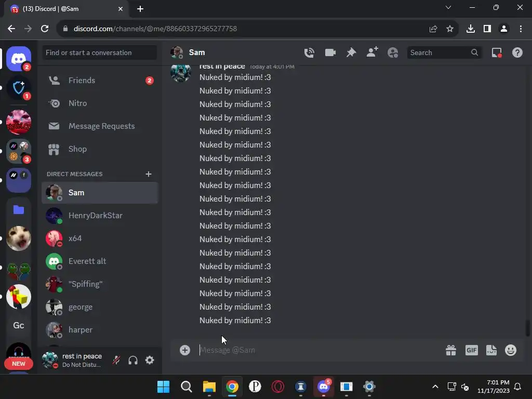The height and width of the screenshot is (399, 532).
Task: Open DM with george
Action: [x=100, y=307]
